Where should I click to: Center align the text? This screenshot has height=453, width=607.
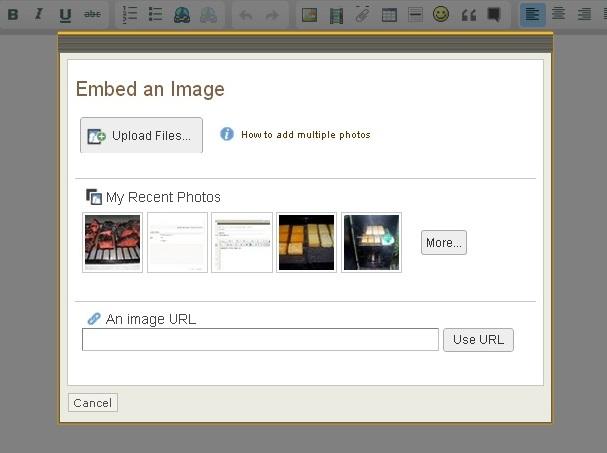click(559, 14)
